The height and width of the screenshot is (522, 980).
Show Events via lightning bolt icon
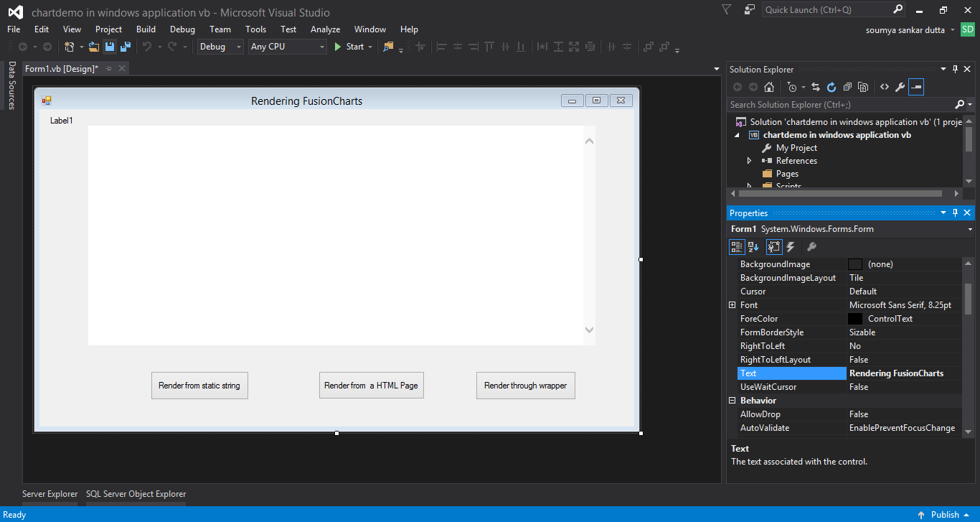791,247
